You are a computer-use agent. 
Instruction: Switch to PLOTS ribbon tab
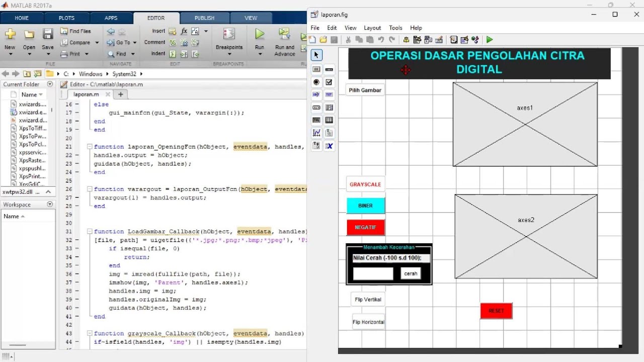pos(66,18)
